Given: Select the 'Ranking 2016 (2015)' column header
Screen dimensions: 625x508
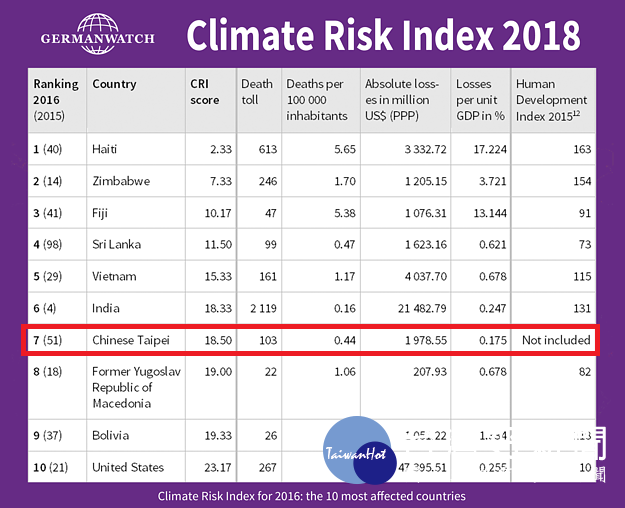Looking at the screenshot, I should coord(57,100).
